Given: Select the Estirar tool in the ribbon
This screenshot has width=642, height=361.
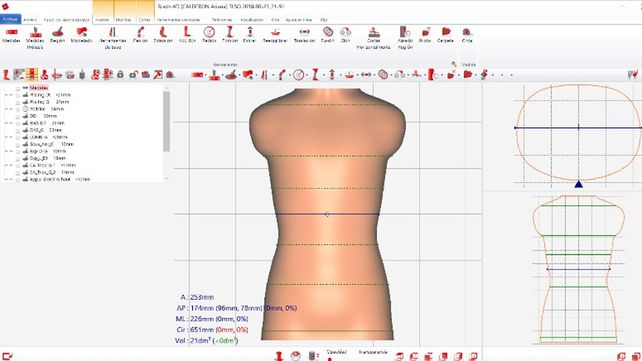Looking at the screenshot, I should click(249, 35).
